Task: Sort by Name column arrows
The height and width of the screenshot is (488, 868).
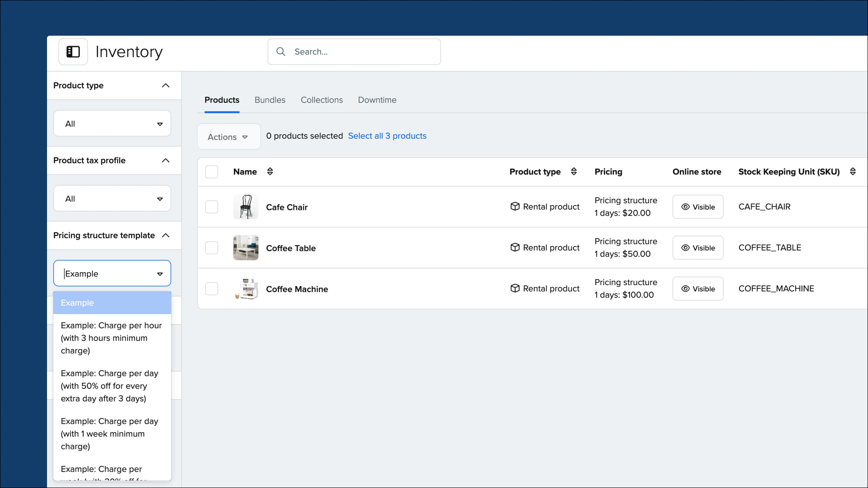Action: (270, 171)
